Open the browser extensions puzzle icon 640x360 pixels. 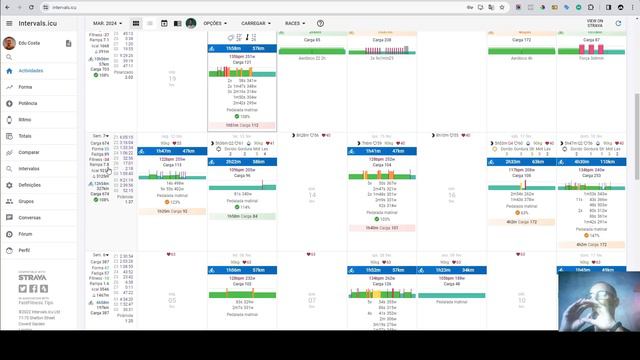point(591,7)
